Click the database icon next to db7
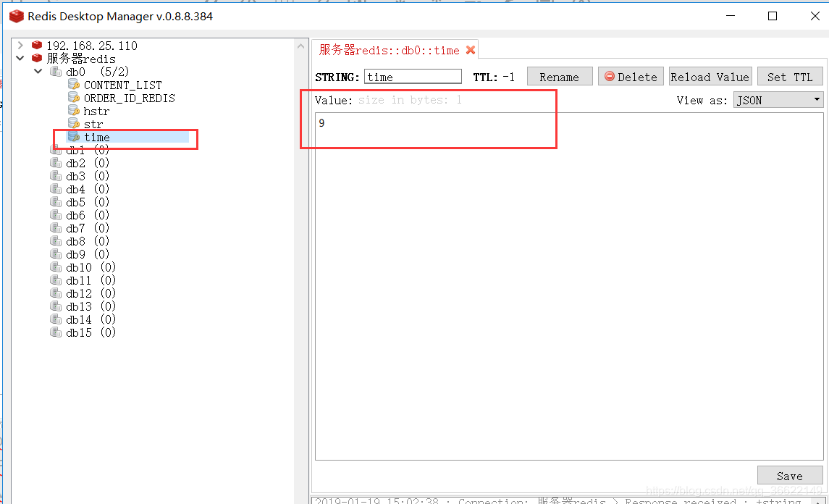Viewport: 829px width, 504px height. pyautogui.click(x=56, y=228)
